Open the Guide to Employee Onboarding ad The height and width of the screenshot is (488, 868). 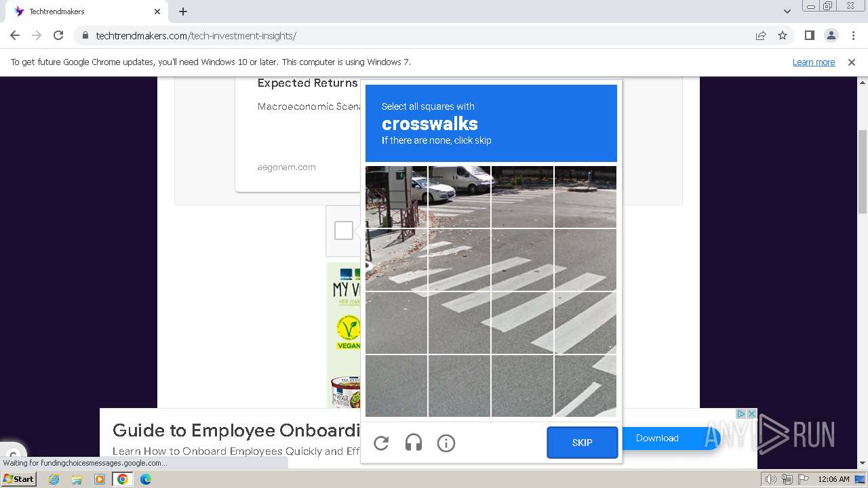pos(237,430)
